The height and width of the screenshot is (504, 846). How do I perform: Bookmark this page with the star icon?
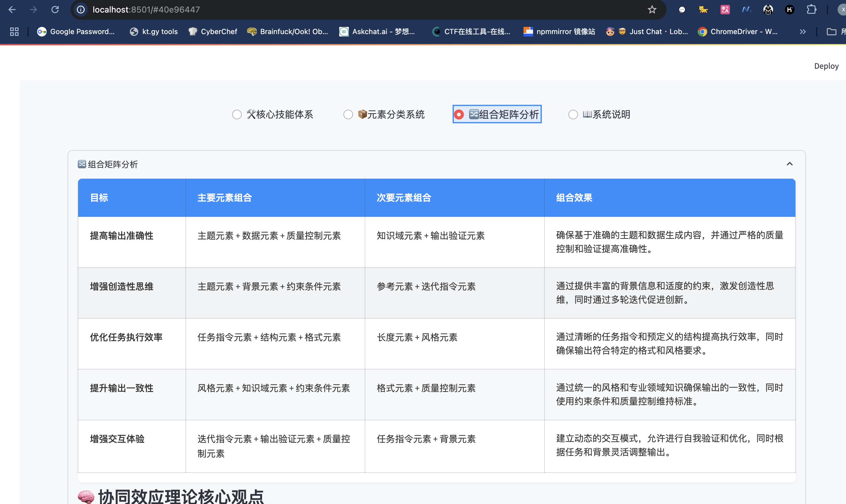pos(652,10)
